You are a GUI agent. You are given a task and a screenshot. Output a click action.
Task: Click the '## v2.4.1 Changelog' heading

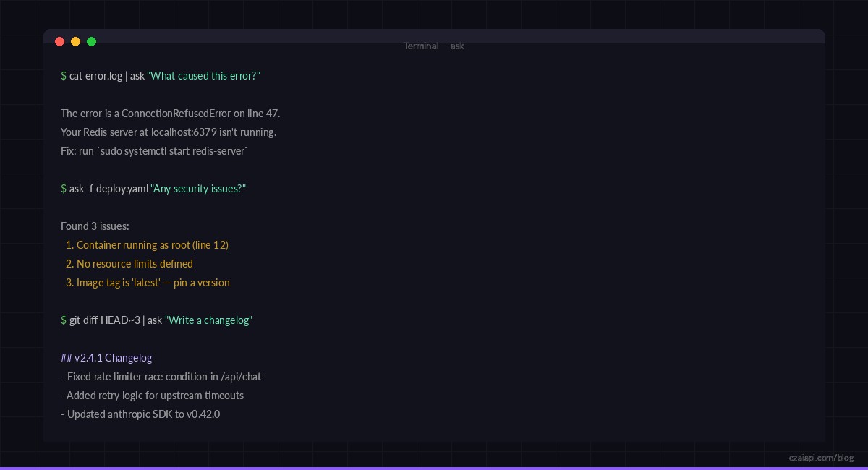point(106,357)
